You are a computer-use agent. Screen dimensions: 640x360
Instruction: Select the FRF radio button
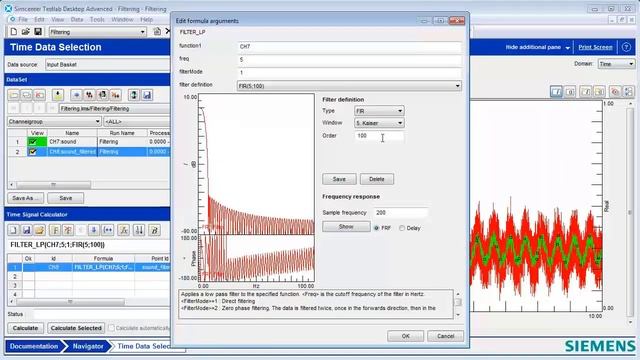pyautogui.click(x=376, y=228)
